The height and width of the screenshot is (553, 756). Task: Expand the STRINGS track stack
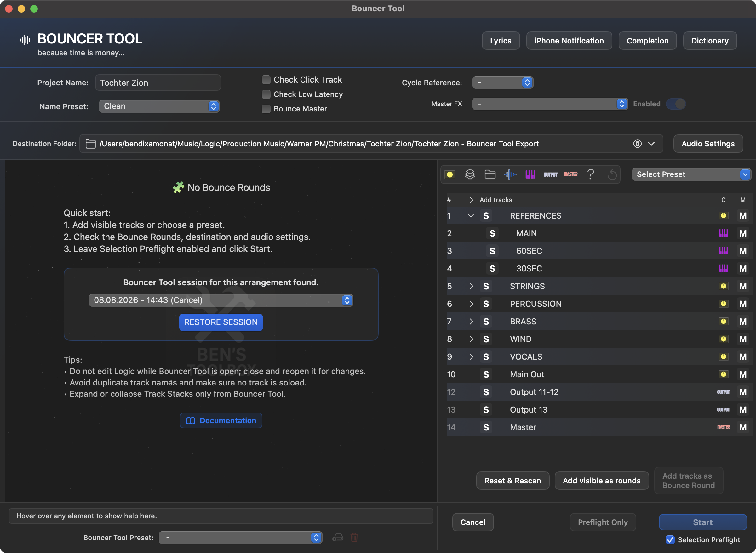[x=471, y=286]
